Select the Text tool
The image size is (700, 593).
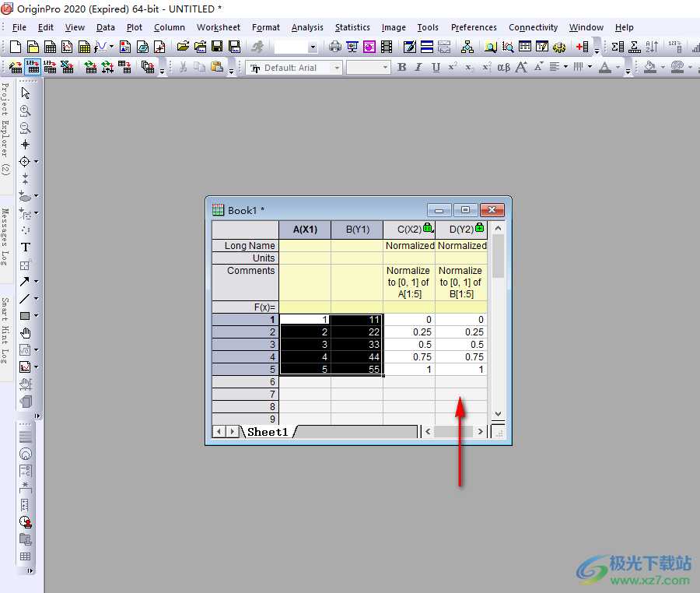coord(26,247)
